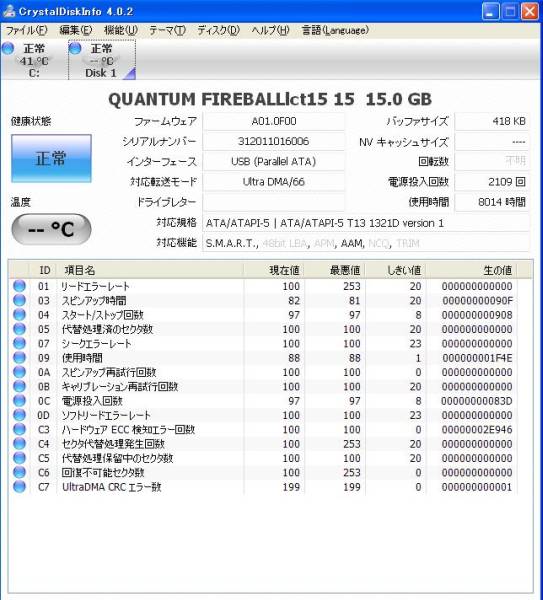Click raw value 00000000083D

coord(477,401)
